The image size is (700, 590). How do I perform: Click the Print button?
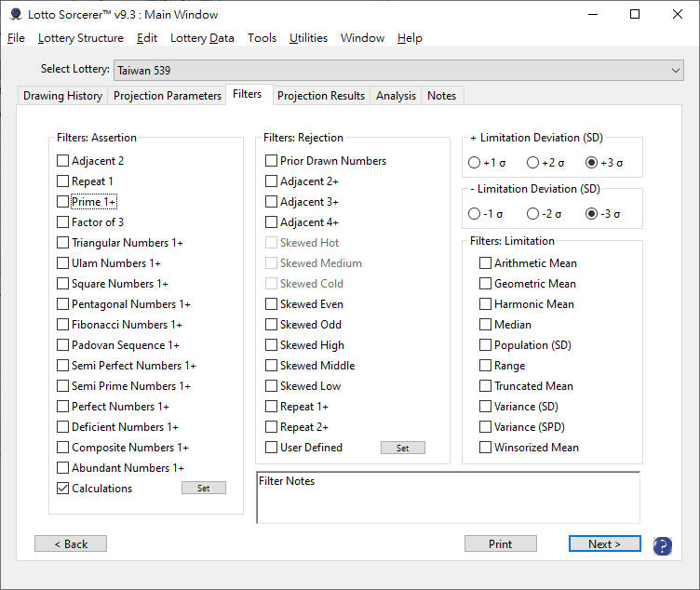(500, 544)
